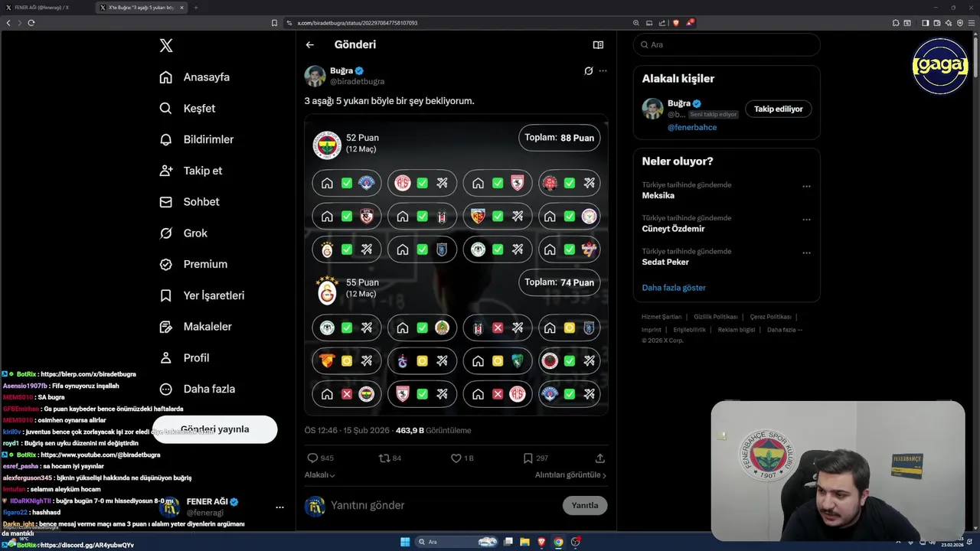980x551 pixels.
Task: Toggle the browser sidebar panel icon
Action: point(925,23)
